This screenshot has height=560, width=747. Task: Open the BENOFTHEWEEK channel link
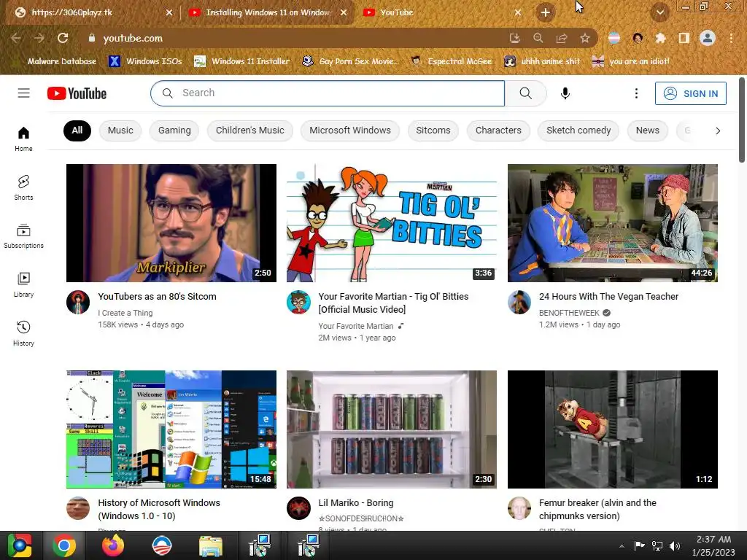[x=569, y=313]
